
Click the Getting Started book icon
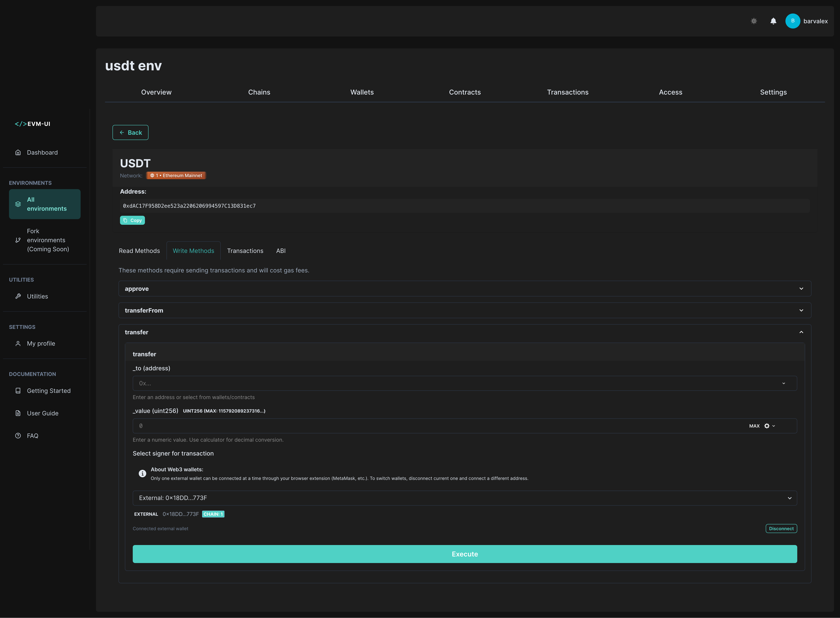(x=18, y=391)
